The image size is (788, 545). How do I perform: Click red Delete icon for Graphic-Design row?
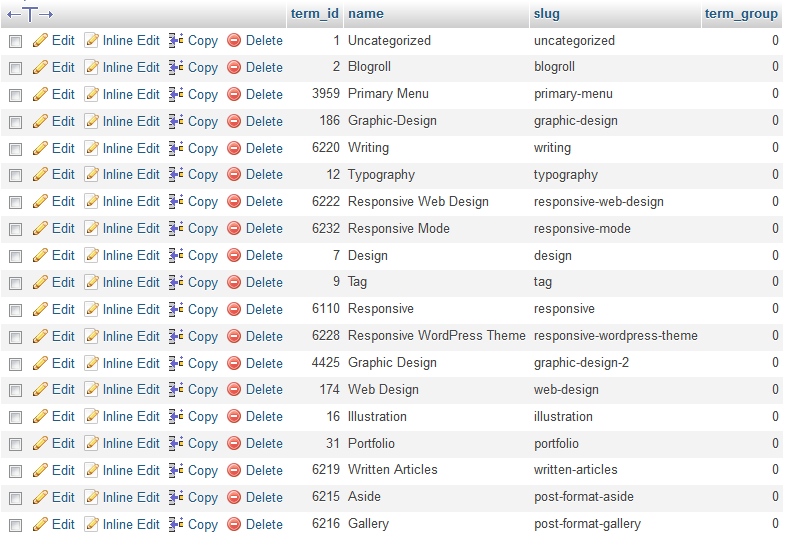(x=234, y=121)
